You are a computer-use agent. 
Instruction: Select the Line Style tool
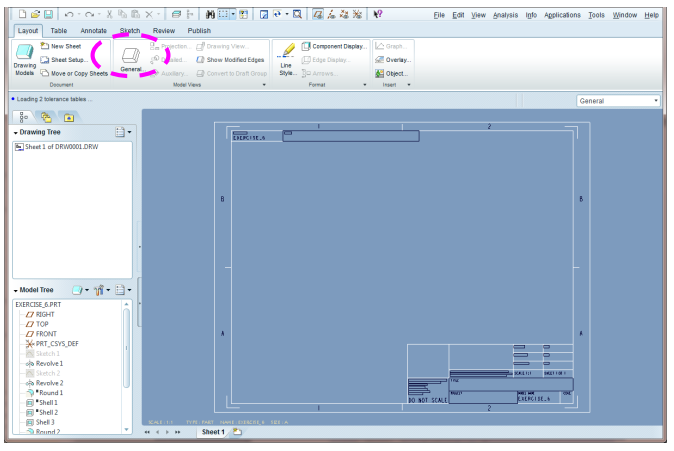(286, 58)
